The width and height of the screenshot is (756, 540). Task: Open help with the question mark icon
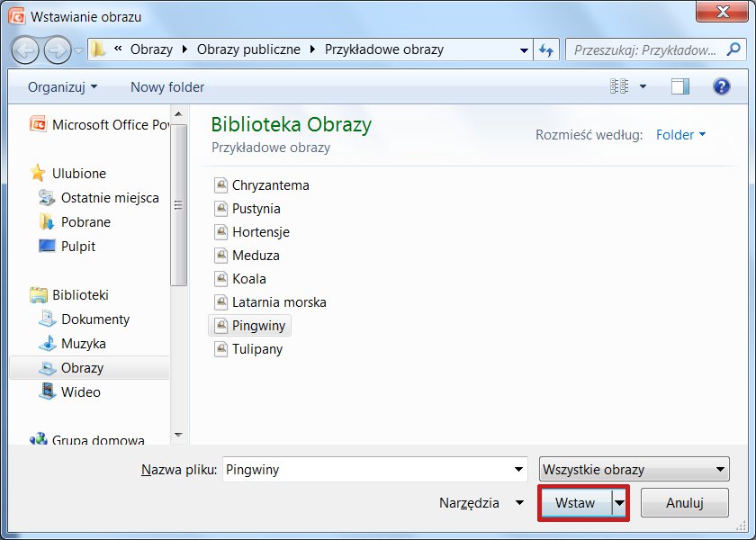pyautogui.click(x=721, y=86)
